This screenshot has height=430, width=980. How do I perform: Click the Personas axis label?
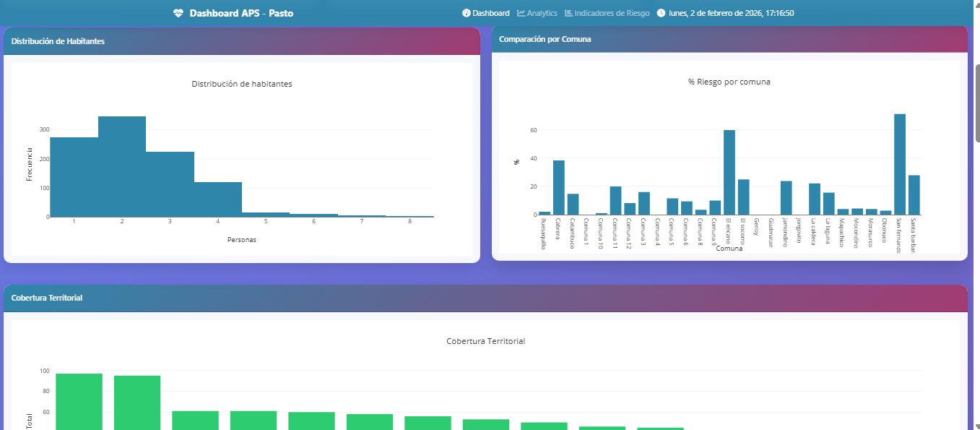coord(241,240)
